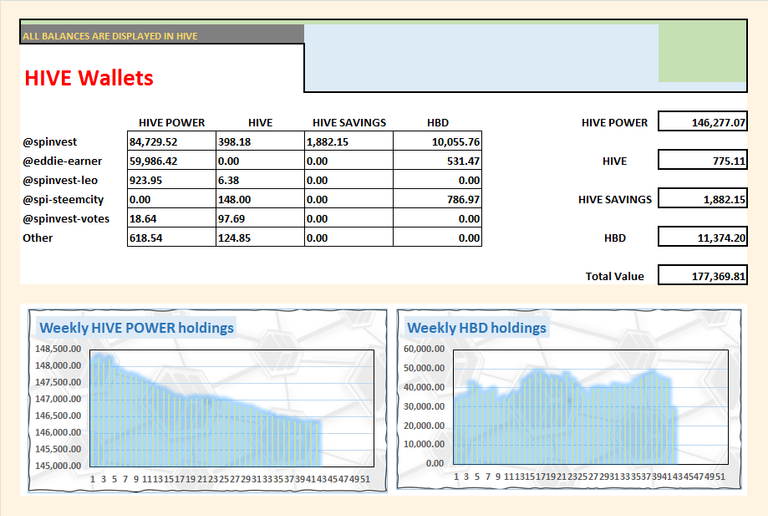Click the Weekly HIVE POWER holdings chart bars
The image size is (768, 516).
(x=206, y=411)
